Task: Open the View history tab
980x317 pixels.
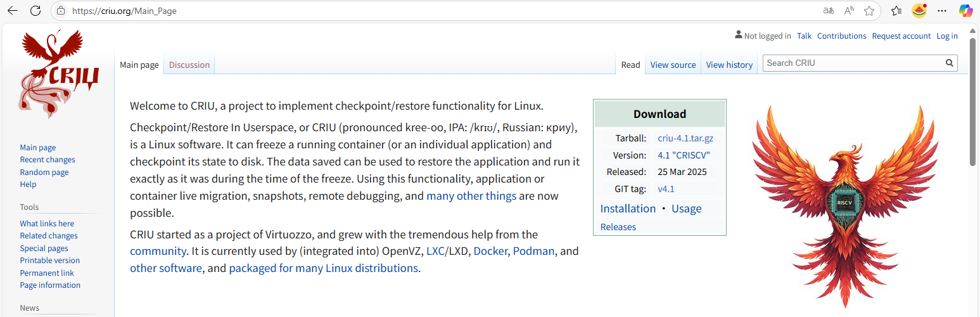Action: 729,65
